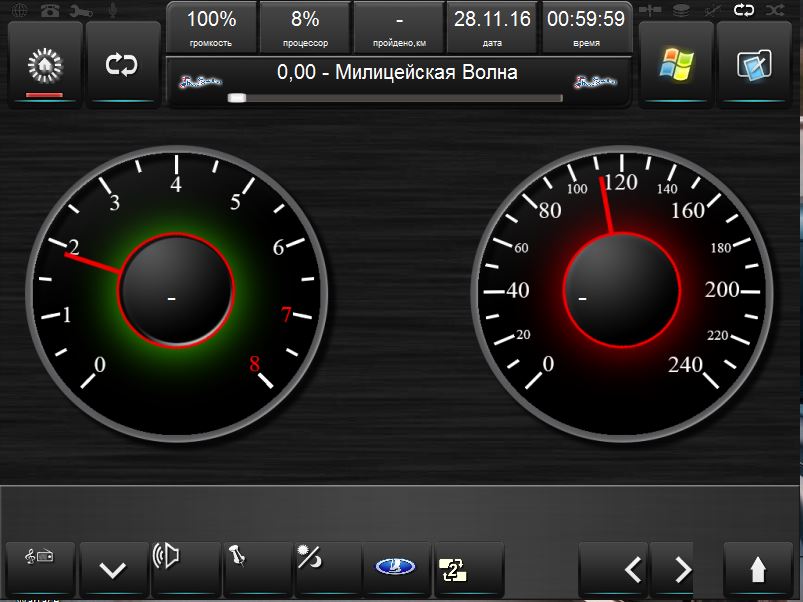Click the pushpin icon button
This screenshot has width=803, height=602.
click(x=256, y=568)
